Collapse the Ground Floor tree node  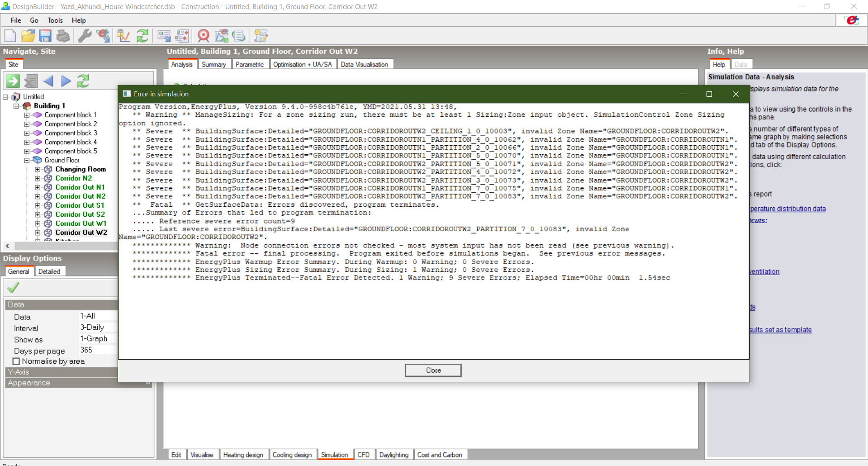(x=27, y=160)
